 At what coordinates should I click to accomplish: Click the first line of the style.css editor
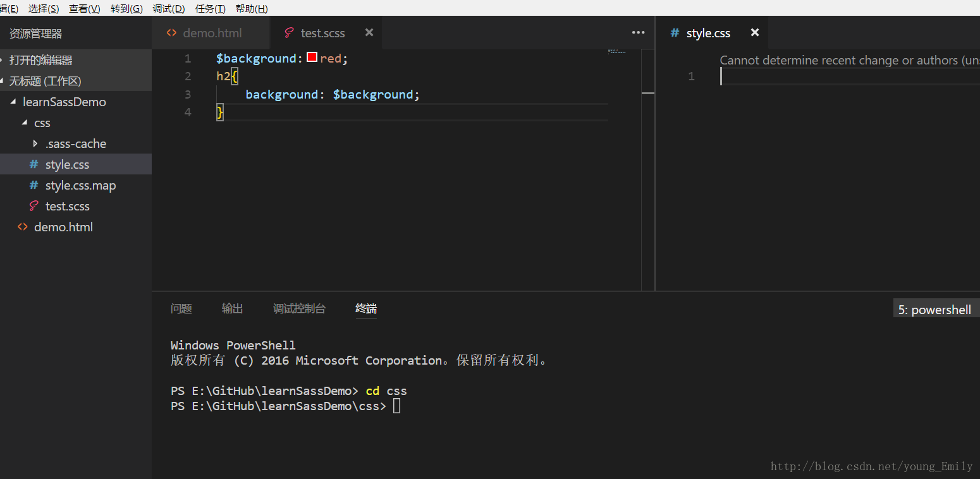(850, 76)
